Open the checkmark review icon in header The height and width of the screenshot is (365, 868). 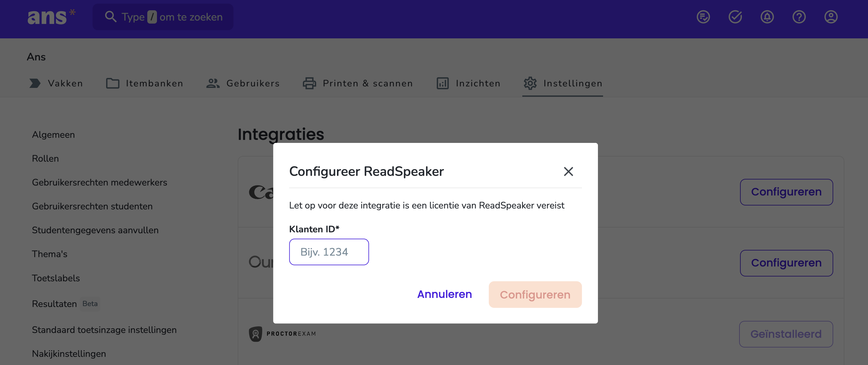tap(735, 17)
